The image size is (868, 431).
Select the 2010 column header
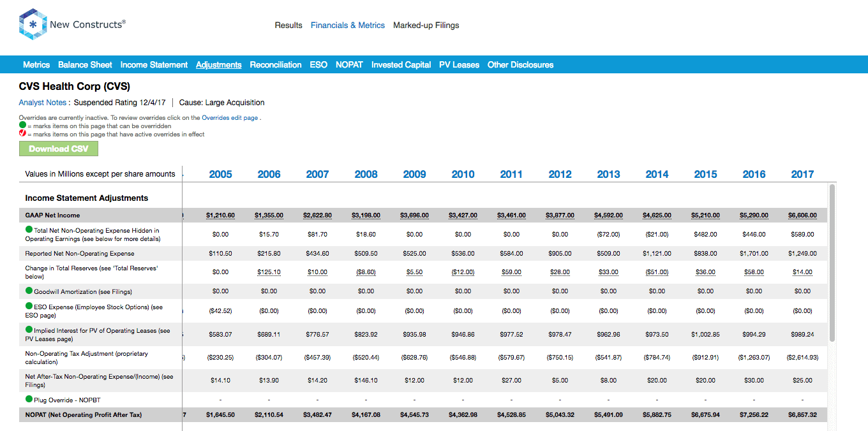point(463,174)
